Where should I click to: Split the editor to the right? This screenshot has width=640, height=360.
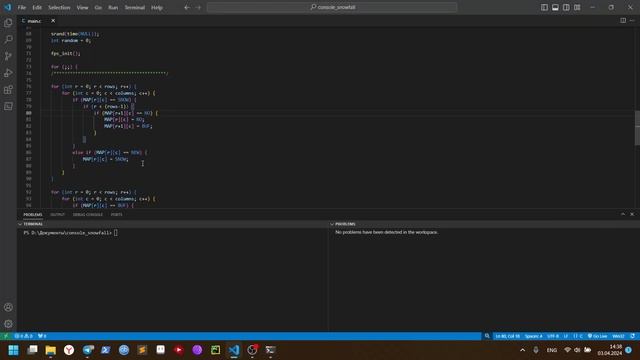[x=623, y=20]
